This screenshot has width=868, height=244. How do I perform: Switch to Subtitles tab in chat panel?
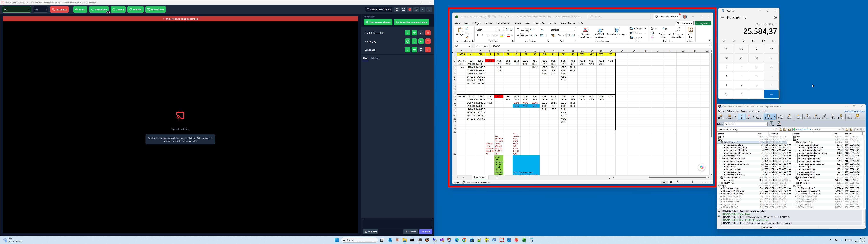pos(375,58)
